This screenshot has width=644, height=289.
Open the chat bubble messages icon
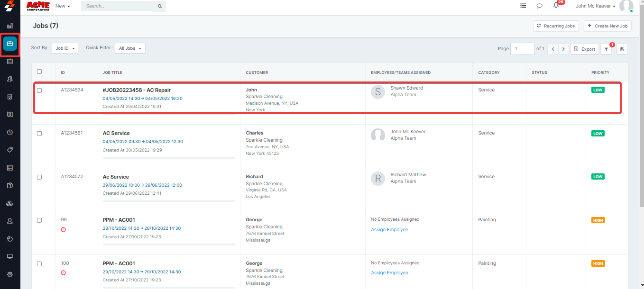coord(539,6)
